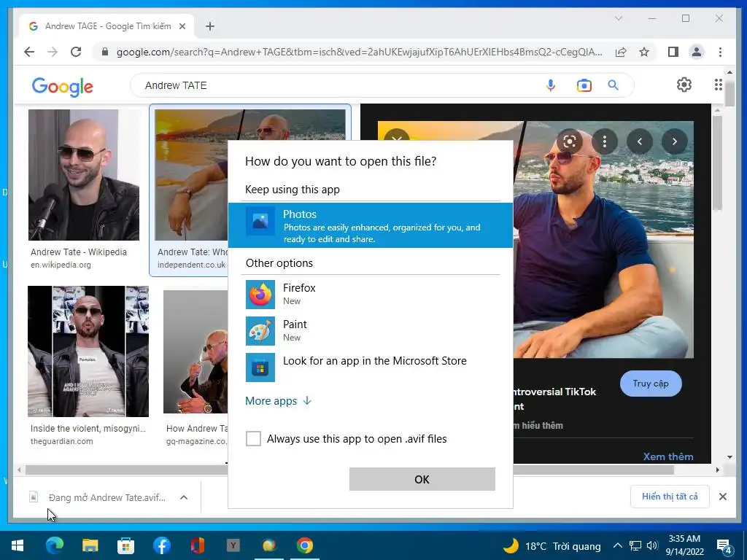Screen dimensions: 747x560
Task: Open network icon in system tray
Action: coord(635,545)
